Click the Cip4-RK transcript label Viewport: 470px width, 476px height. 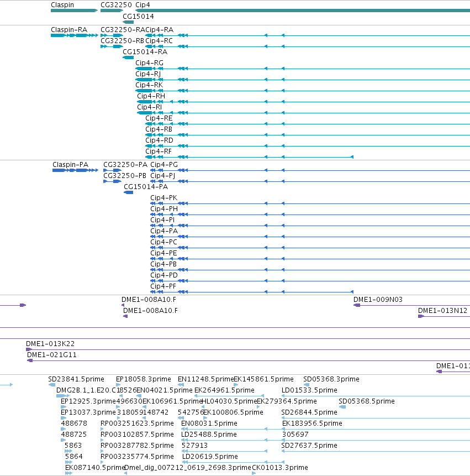pyautogui.click(x=149, y=85)
